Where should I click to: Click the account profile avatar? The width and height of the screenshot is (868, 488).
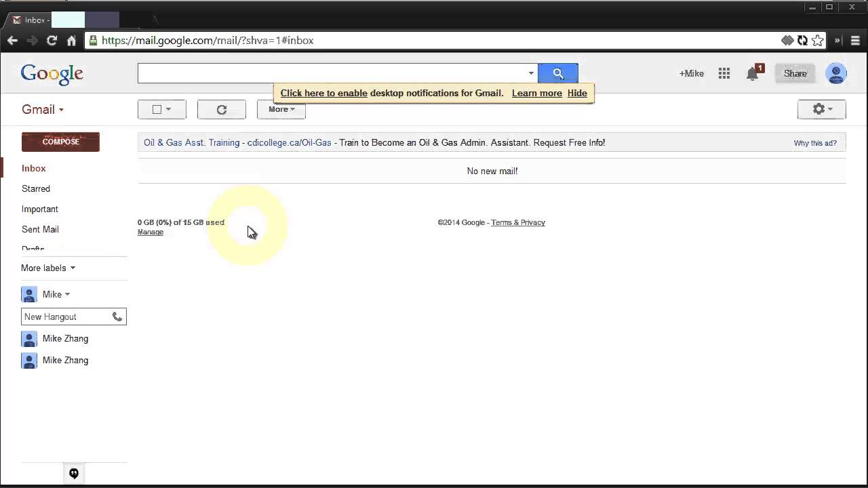tap(836, 73)
